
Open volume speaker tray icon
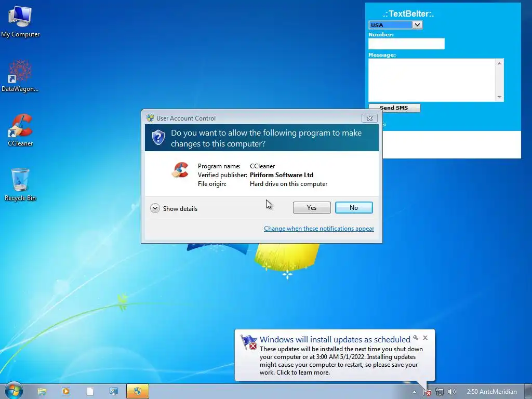point(451,392)
